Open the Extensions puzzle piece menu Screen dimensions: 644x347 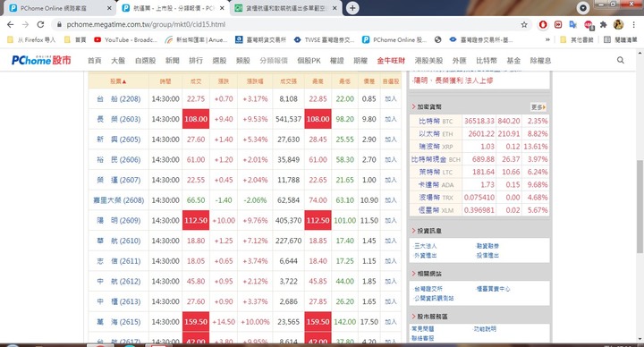coord(604,25)
